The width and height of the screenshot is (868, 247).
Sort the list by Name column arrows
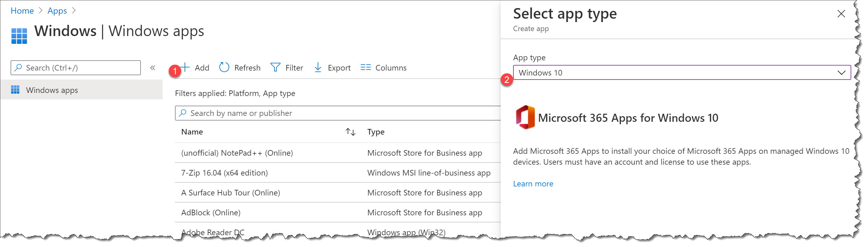[x=351, y=132]
